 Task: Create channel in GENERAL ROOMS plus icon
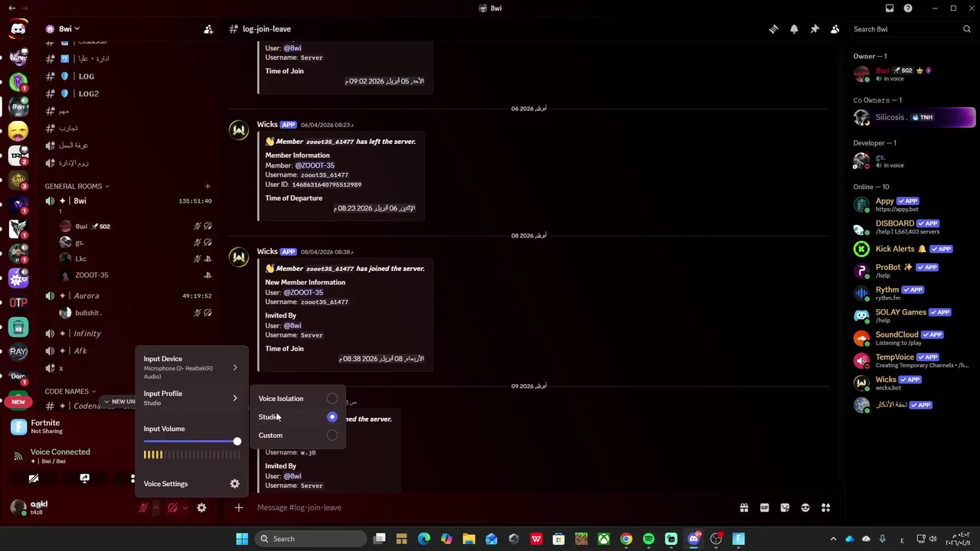coord(207,186)
